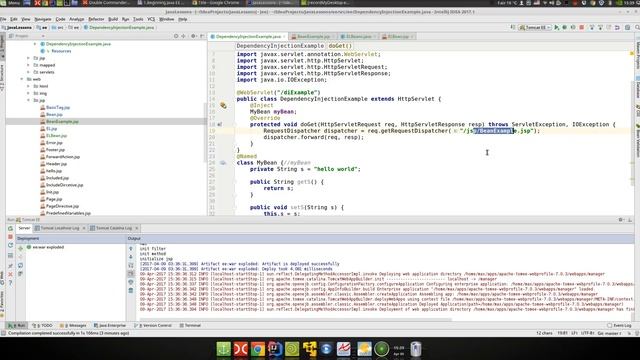
Task: Pin the Run tab
Action: pos(10,266)
